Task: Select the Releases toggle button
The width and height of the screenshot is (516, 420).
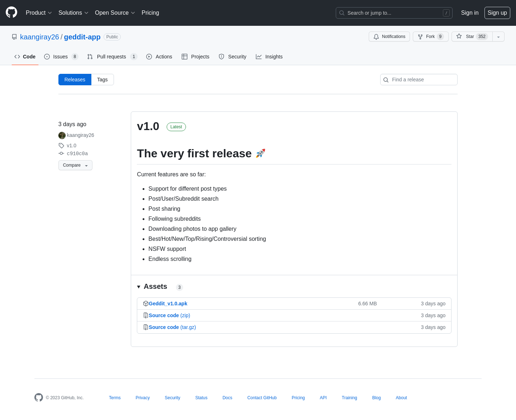Action: click(x=75, y=80)
